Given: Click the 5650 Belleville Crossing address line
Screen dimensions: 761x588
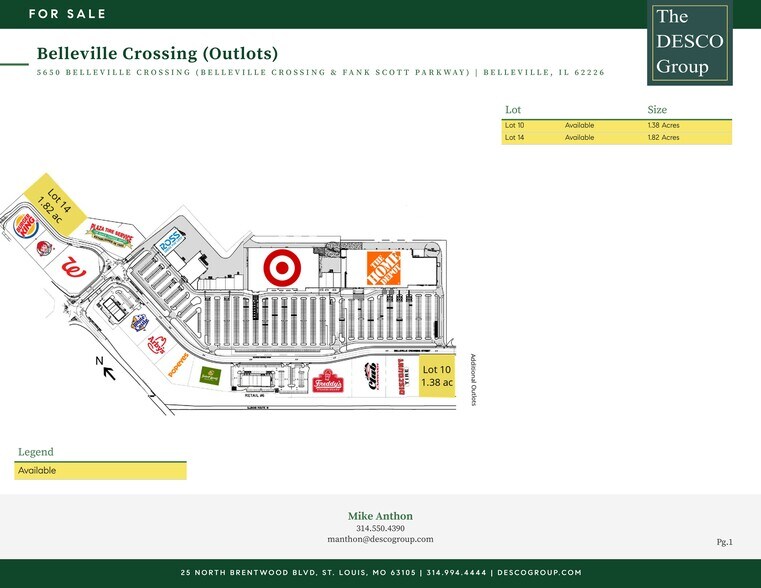Looking at the screenshot, I should pos(321,72).
